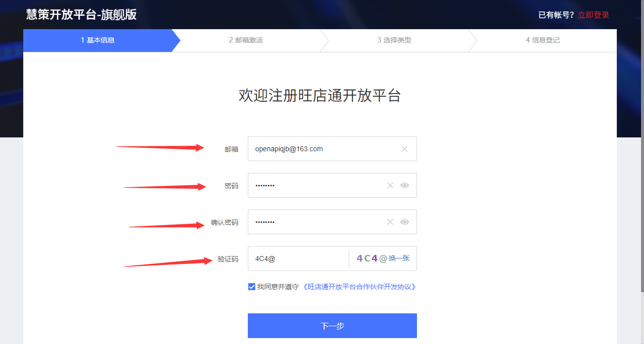Image resolution: width=644 pixels, height=344 pixels.
Task: Uncheck the 我同意并遵守 agreement checkbox
Action: point(252,287)
